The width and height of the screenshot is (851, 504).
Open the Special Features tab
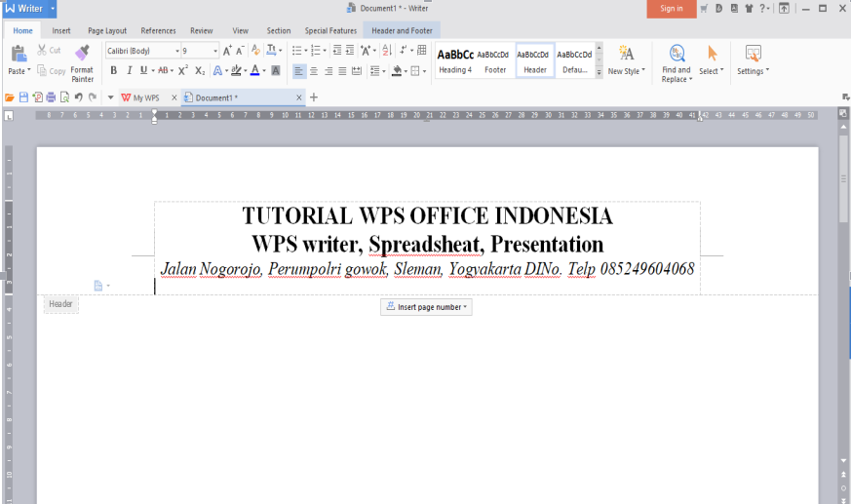click(x=330, y=31)
